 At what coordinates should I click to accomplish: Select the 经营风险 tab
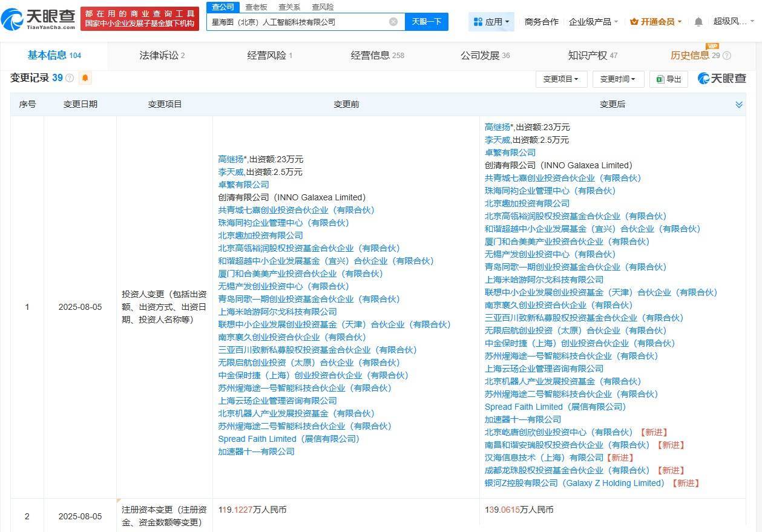tap(269, 56)
